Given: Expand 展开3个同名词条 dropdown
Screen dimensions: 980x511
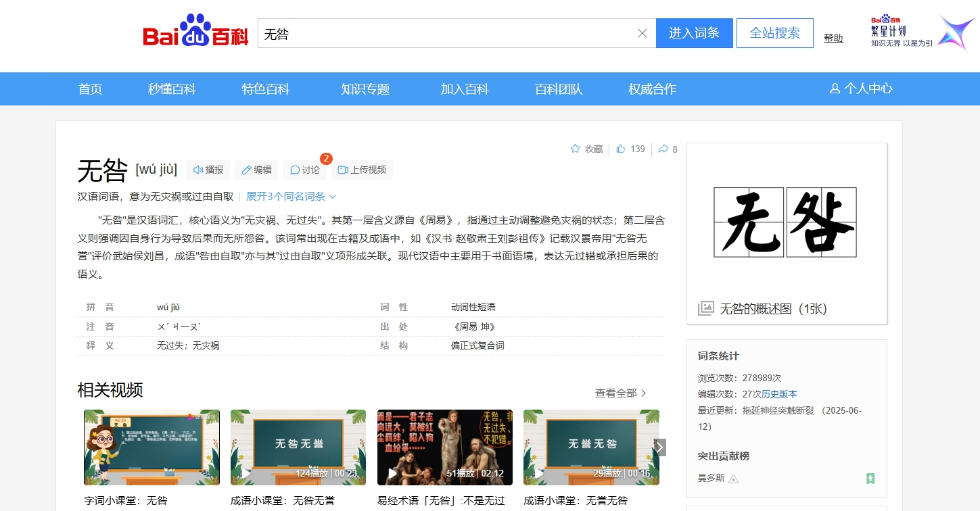Looking at the screenshot, I should 291,197.
